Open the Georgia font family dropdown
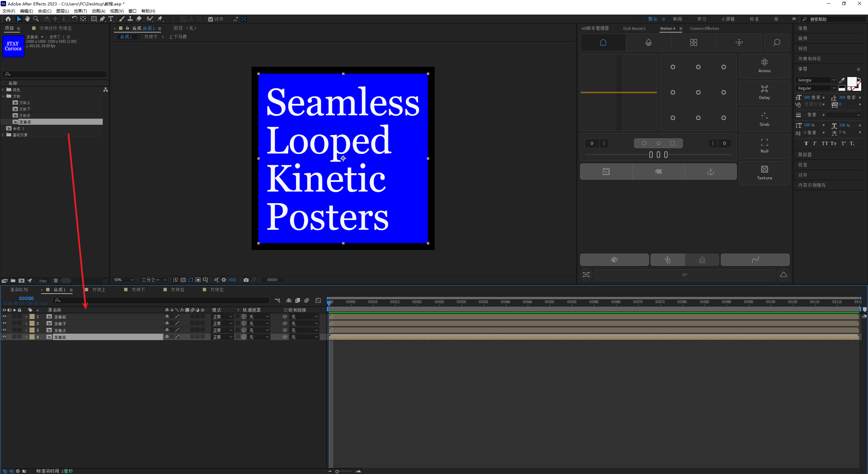This screenshot has width=868, height=474. coord(815,80)
